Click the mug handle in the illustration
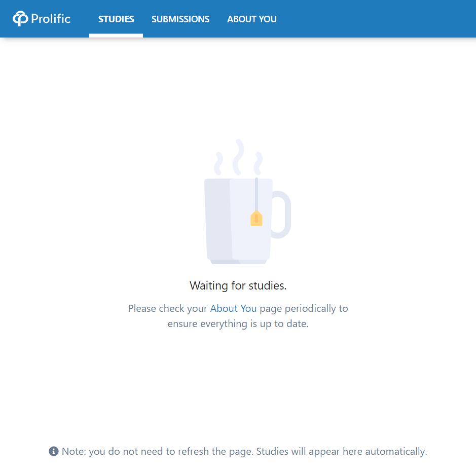The width and height of the screenshot is (476, 470). [x=281, y=214]
